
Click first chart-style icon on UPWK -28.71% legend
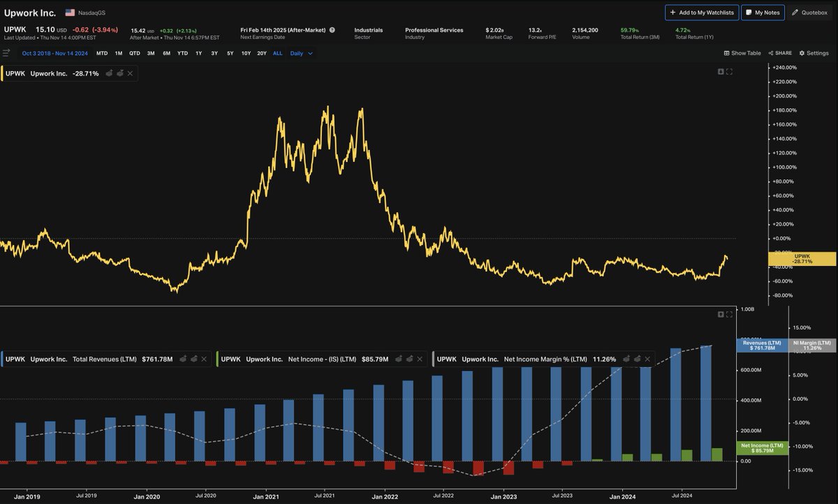click(x=110, y=73)
